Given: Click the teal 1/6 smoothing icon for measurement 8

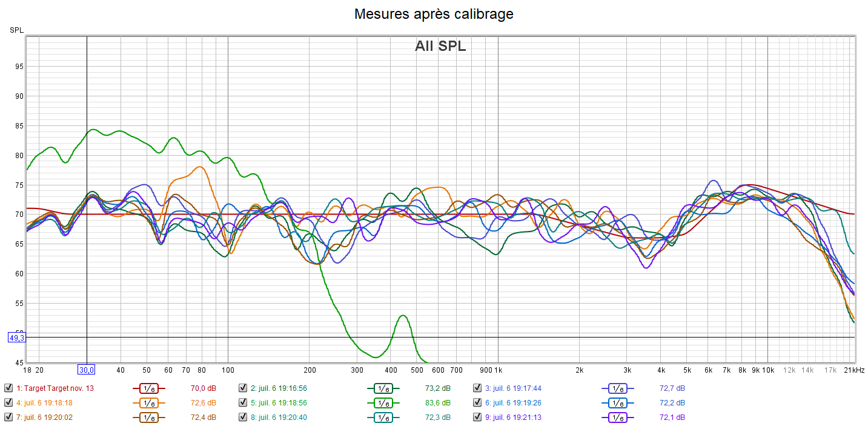Looking at the screenshot, I should pos(383,418).
